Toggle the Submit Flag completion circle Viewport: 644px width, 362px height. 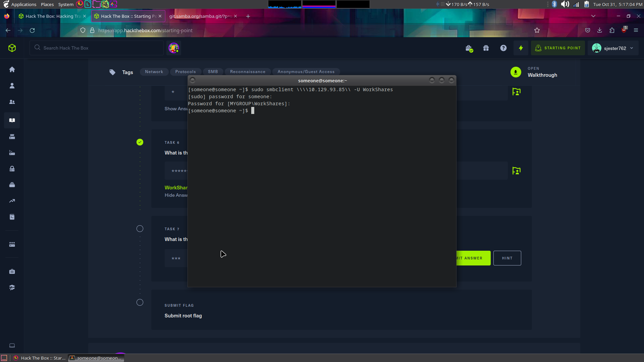click(140, 303)
